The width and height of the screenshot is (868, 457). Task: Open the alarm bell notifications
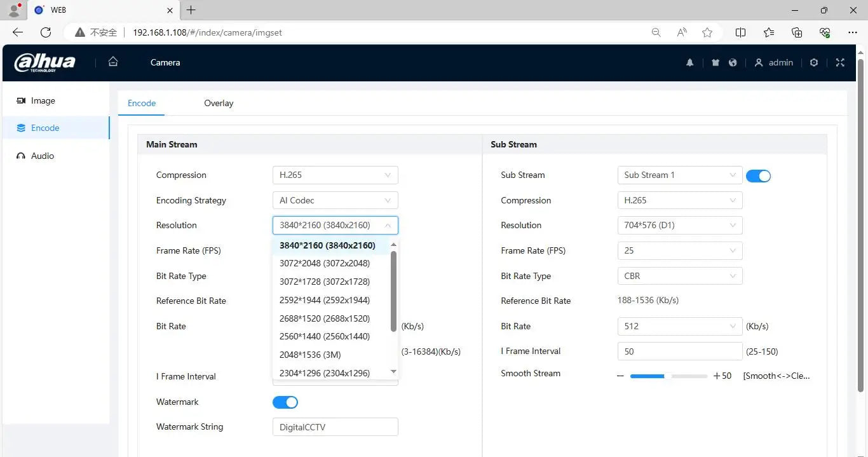(689, 62)
